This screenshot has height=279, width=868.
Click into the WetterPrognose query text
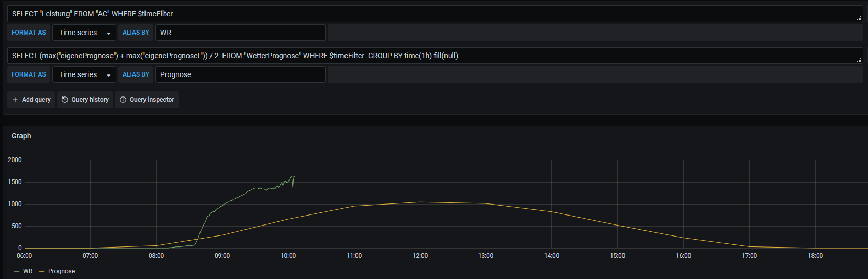tap(235, 56)
